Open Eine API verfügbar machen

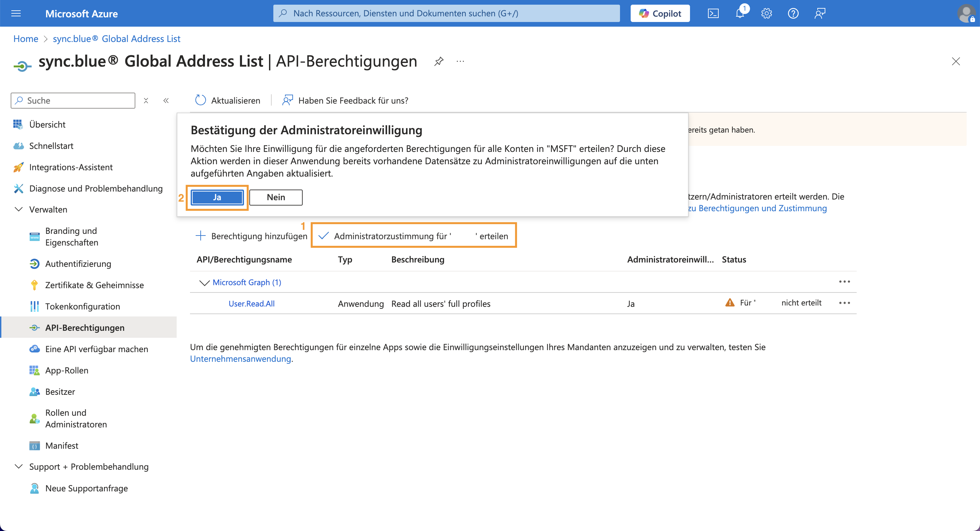(97, 348)
